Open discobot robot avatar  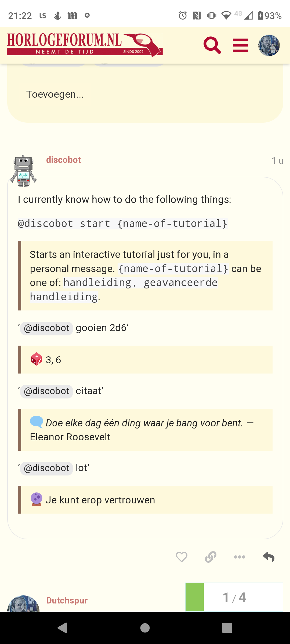23,171
